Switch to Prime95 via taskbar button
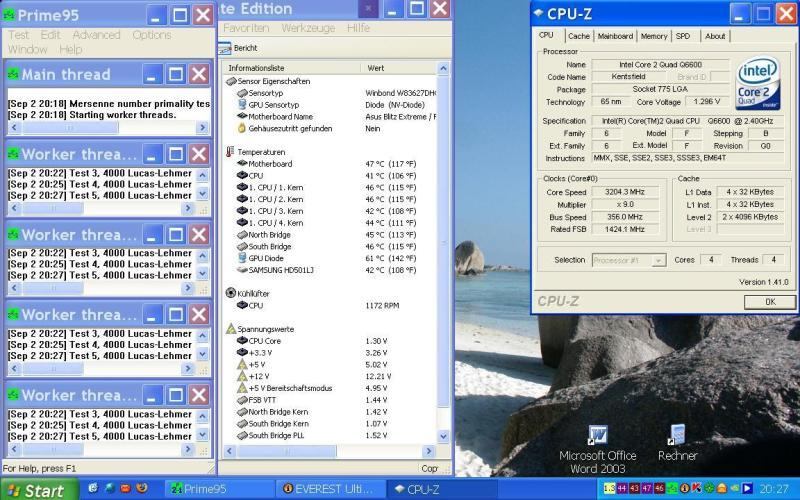This screenshot has height=500, width=800. point(220,489)
